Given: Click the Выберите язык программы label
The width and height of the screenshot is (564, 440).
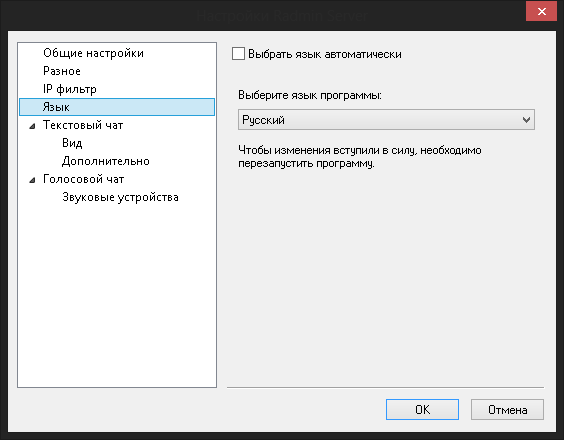Looking at the screenshot, I should (x=310, y=95).
